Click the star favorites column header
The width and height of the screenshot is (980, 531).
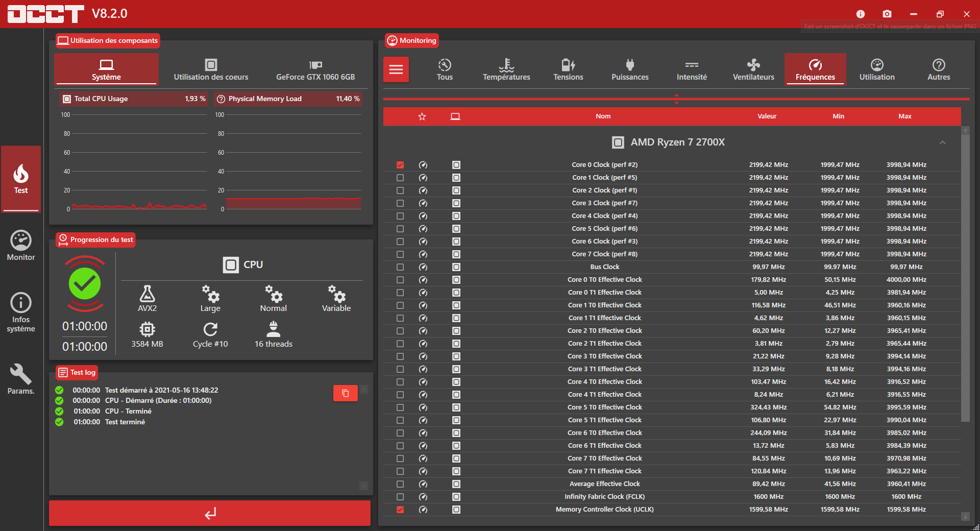tap(422, 116)
